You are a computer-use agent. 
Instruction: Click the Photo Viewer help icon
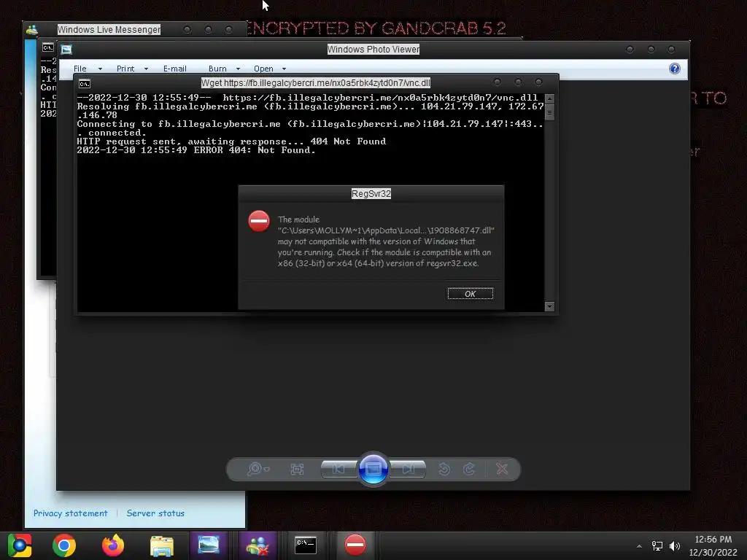(675, 69)
